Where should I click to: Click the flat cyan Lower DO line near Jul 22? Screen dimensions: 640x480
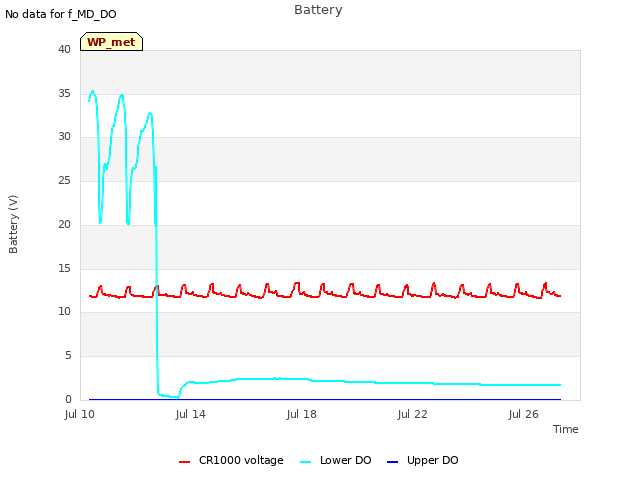coord(413,383)
